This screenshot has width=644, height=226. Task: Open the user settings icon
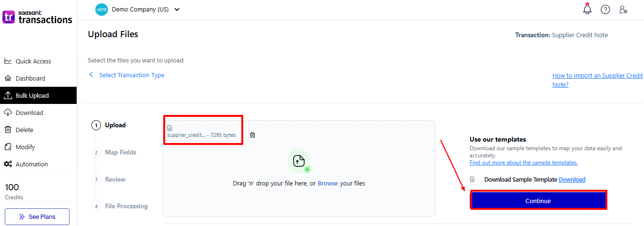(623, 10)
